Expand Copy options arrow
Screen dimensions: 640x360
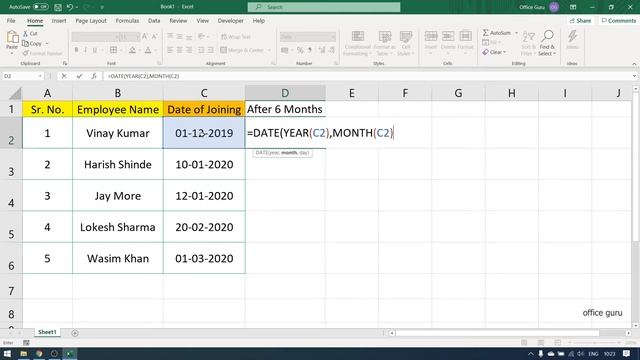[x=47, y=43]
